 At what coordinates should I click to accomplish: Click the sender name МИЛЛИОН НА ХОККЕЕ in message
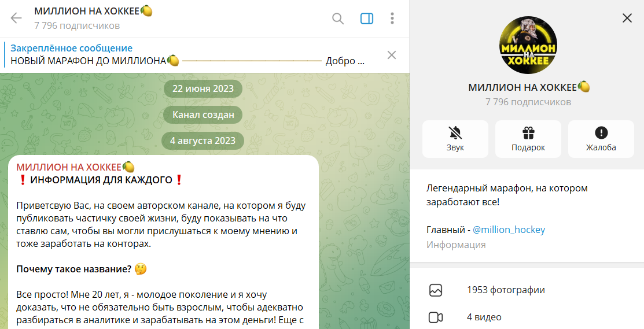click(x=69, y=167)
